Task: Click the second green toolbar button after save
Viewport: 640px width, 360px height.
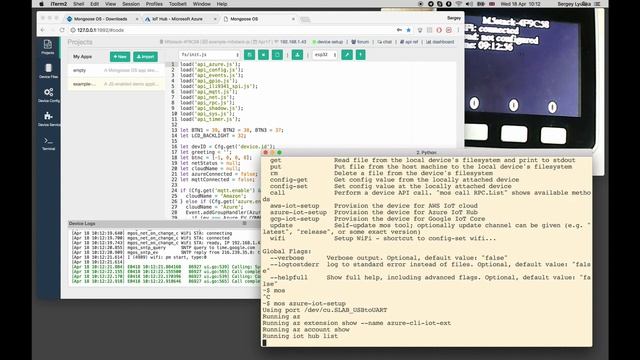Action: [263, 55]
